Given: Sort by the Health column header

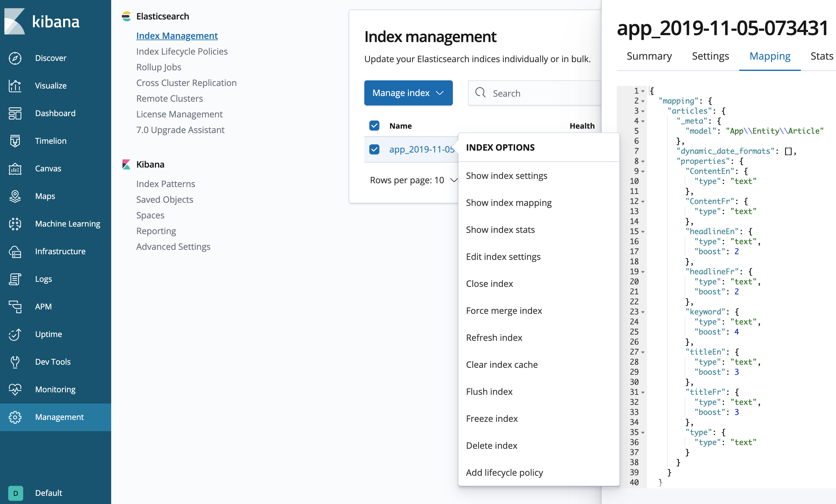Looking at the screenshot, I should tap(582, 126).
